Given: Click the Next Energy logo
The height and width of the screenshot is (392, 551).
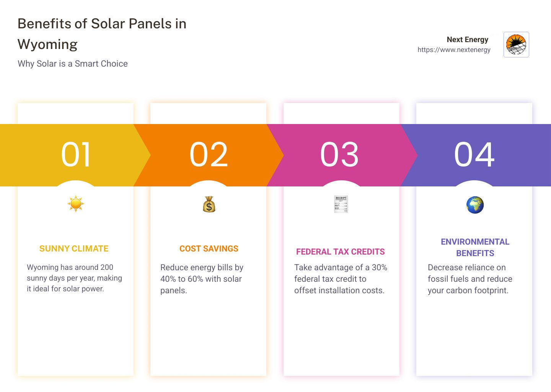Looking at the screenshot, I should [x=516, y=44].
